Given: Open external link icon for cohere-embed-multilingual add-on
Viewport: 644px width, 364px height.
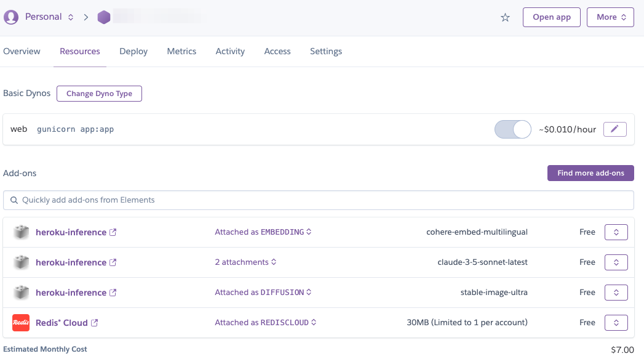Looking at the screenshot, I should pyautogui.click(x=113, y=232).
